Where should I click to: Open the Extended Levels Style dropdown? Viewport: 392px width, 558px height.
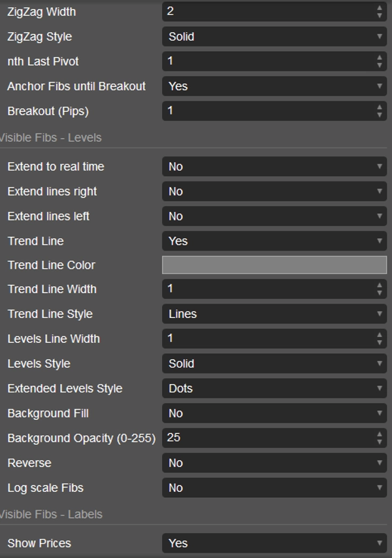coord(274,389)
